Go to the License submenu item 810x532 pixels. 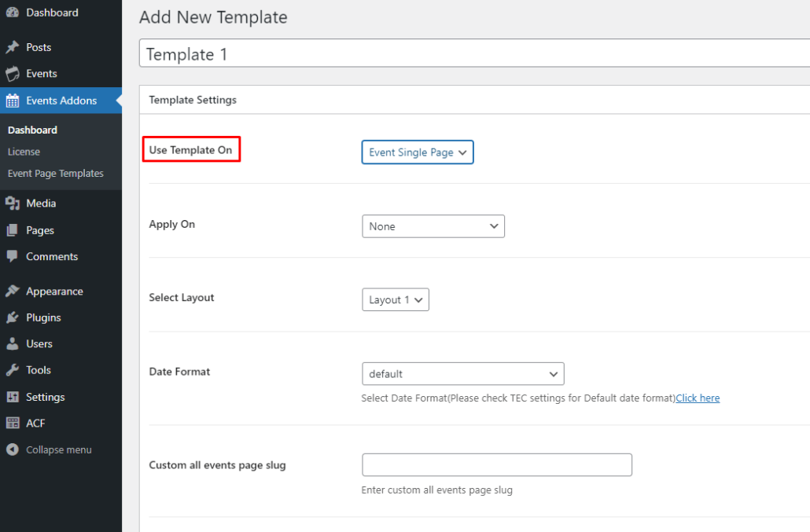24,152
